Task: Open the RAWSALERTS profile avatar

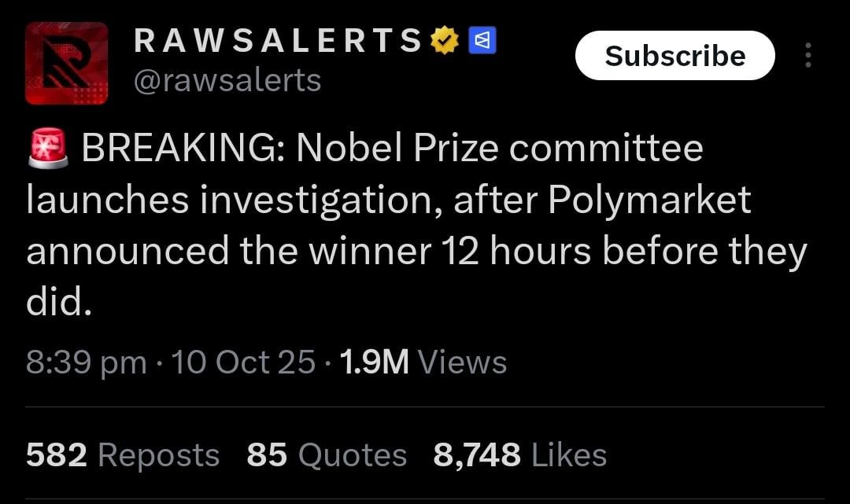Action: [x=66, y=64]
